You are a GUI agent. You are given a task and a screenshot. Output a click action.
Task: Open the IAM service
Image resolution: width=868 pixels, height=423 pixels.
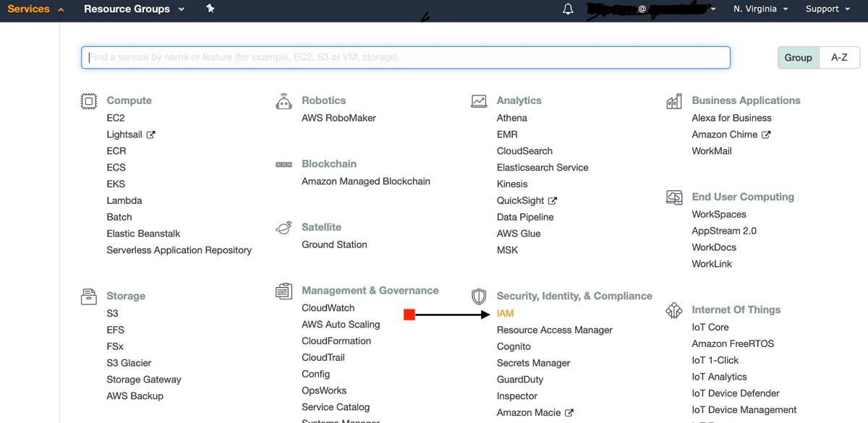[x=505, y=313]
